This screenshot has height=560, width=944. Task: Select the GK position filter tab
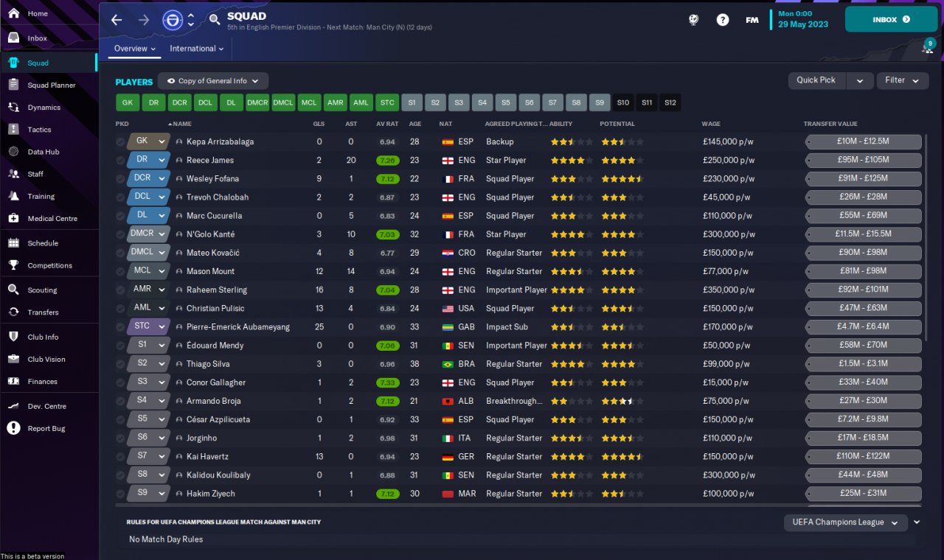128,102
